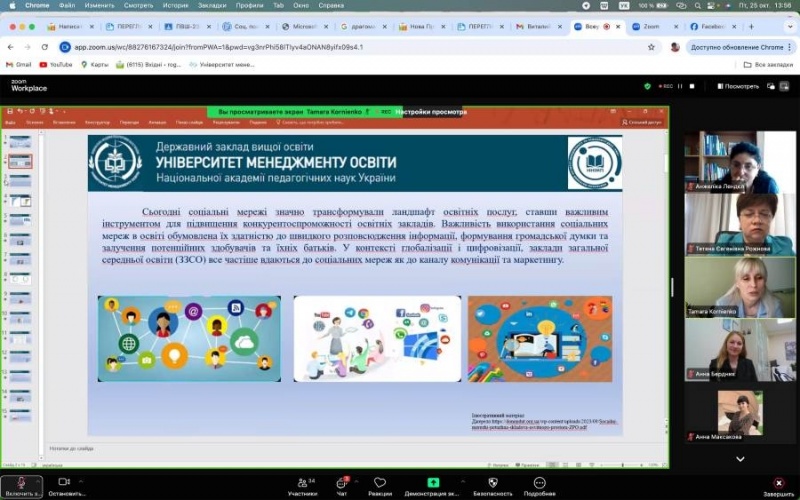Open the Участники participants panel
Image resolution: width=800 pixels, height=500 pixels.
(x=302, y=482)
